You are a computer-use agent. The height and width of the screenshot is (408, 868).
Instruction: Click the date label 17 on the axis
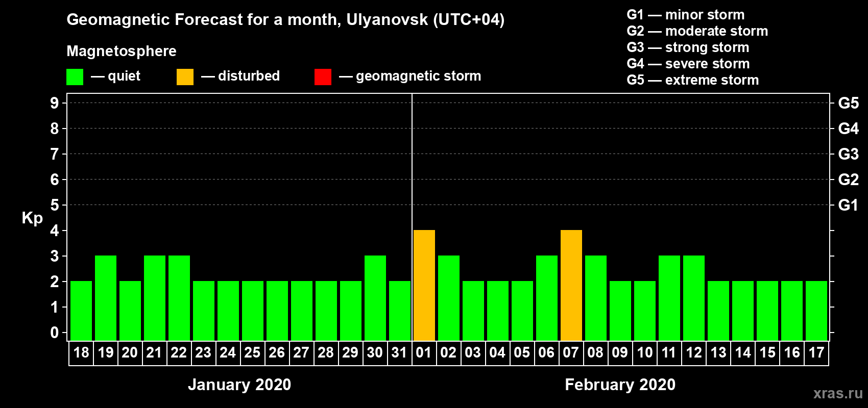816,353
